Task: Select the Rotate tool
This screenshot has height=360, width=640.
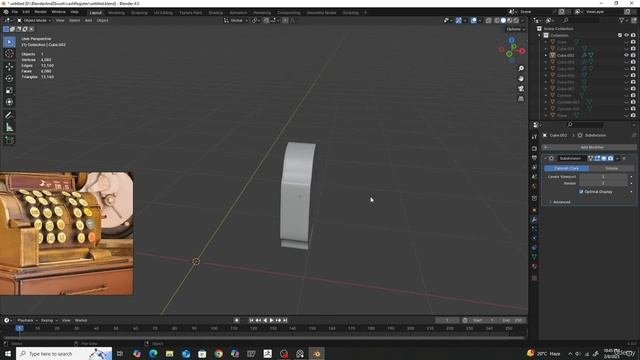Action: 9,78
